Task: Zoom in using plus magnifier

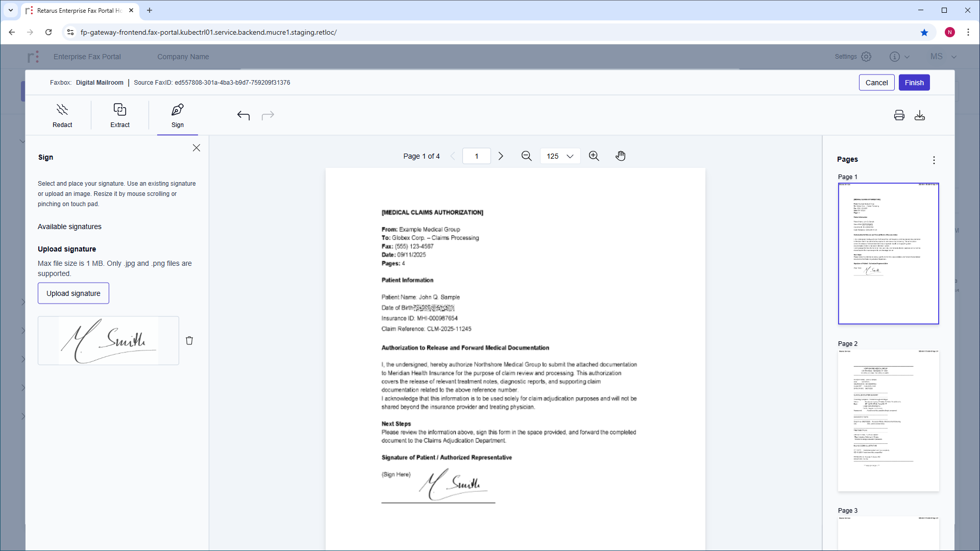Action: pos(594,156)
